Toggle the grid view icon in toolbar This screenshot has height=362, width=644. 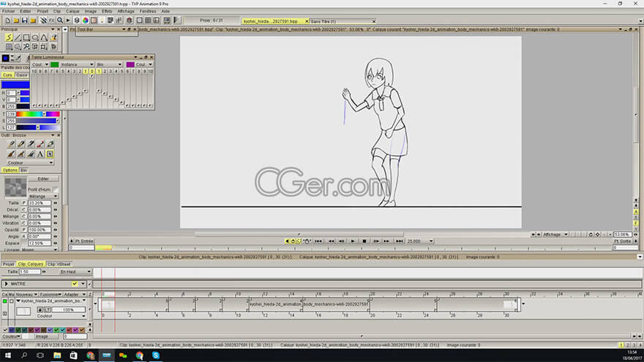click(x=148, y=20)
